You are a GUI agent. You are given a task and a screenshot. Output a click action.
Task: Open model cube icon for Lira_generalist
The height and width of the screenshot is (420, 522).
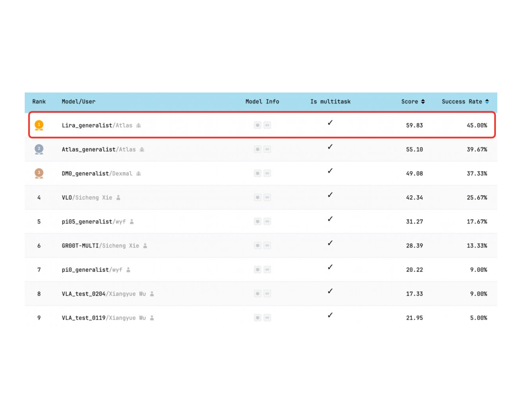(258, 125)
